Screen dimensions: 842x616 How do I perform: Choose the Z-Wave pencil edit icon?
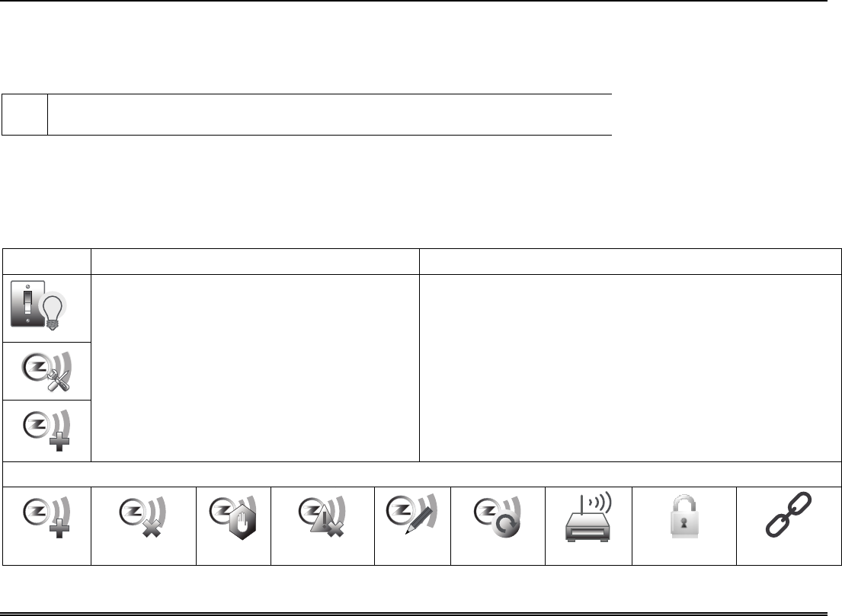pyautogui.click(x=412, y=513)
